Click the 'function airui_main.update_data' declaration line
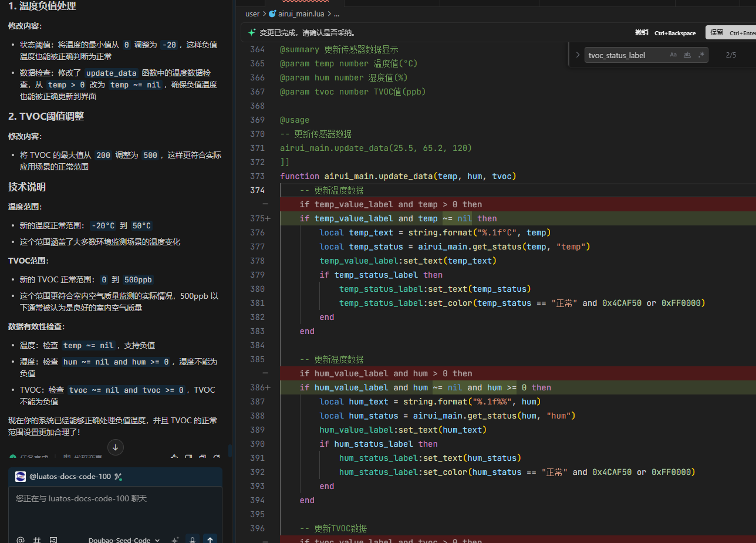This screenshot has height=543, width=756. click(398, 176)
